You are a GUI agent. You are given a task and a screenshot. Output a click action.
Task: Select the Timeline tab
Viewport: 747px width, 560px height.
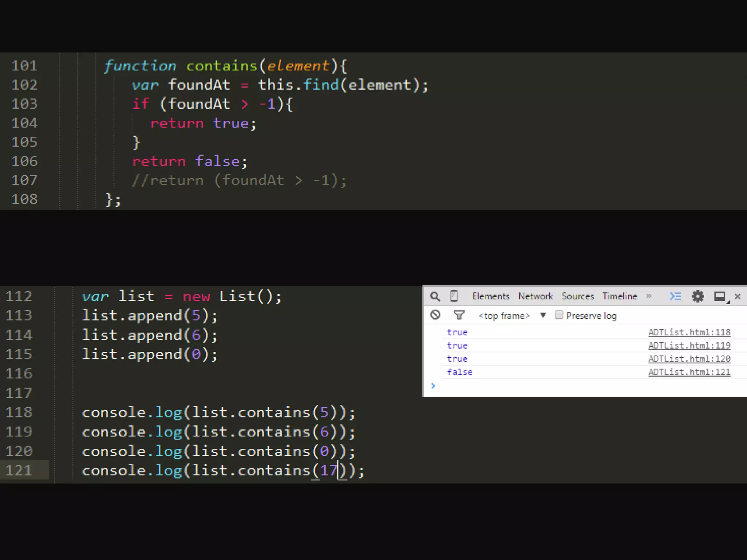[x=620, y=296]
